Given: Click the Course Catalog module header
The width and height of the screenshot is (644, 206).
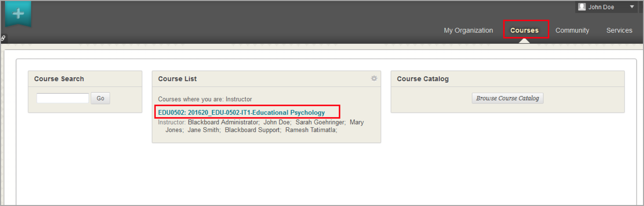Looking at the screenshot, I should tap(423, 79).
